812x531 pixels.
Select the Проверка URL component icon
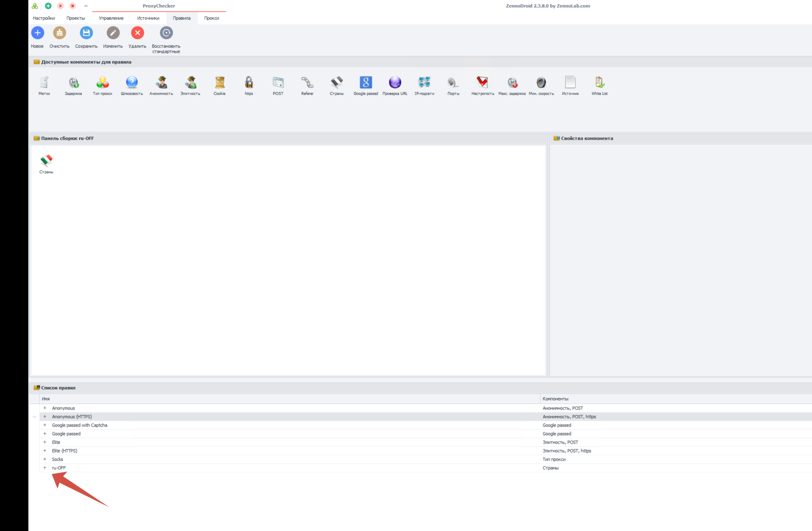click(x=395, y=83)
